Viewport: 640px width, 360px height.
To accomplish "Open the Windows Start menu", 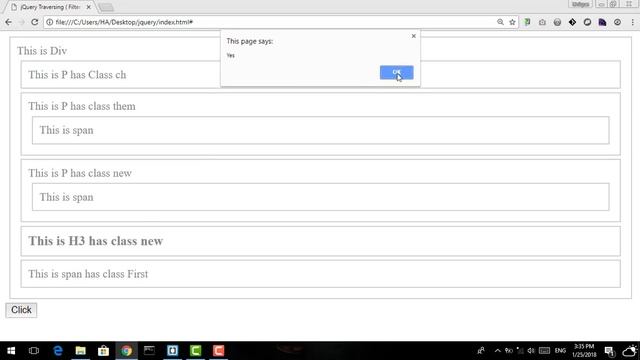I will [x=11, y=351].
